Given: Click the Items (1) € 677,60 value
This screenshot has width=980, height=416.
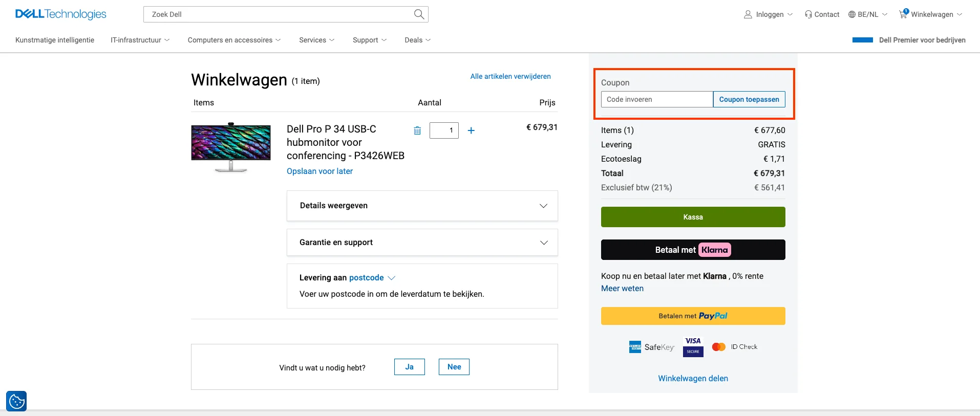Looking at the screenshot, I should 770,130.
